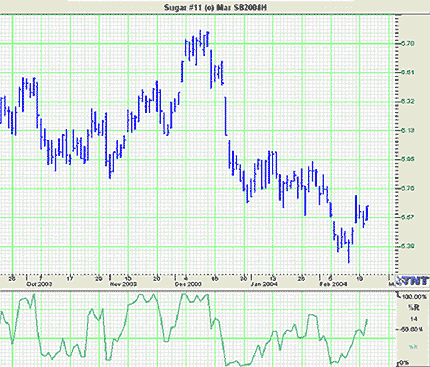Select the Oct 2003 date label
Viewport: 430px width, 367px height.
click(35, 284)
